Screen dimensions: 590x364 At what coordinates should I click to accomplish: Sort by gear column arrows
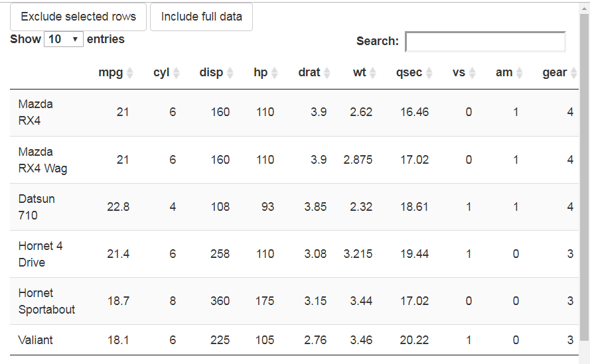[573, 73]
